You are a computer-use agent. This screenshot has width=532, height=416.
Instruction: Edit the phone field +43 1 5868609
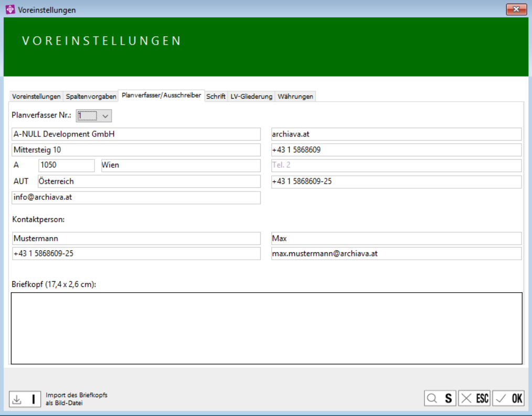[396, 150]
